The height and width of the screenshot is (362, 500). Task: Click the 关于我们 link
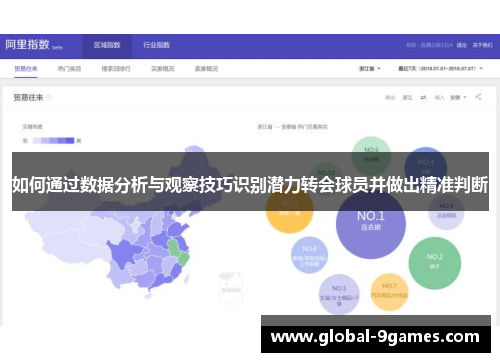pos(482,45)
